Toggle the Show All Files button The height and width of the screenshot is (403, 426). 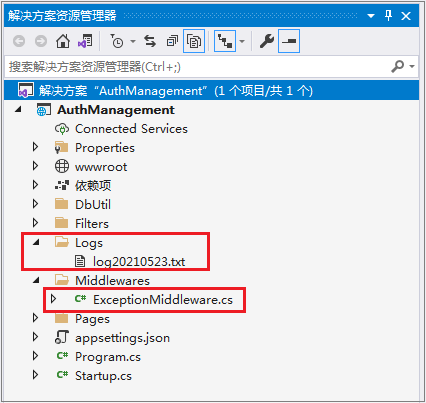194,41
